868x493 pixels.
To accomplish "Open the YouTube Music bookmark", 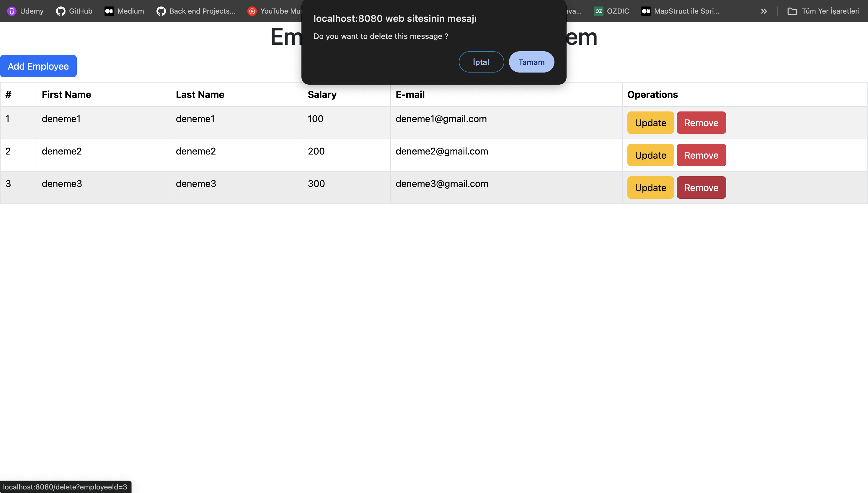I will (275, 11).
